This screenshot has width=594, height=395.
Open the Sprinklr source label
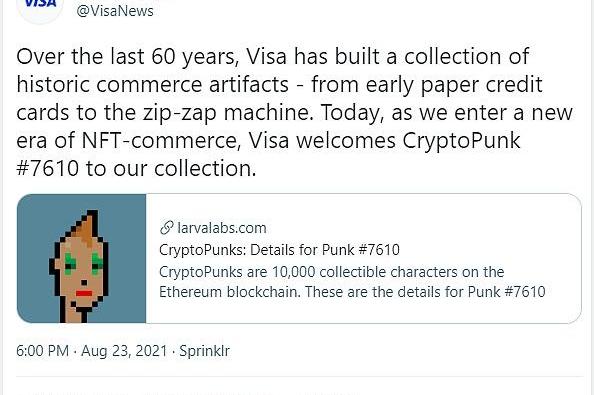pos(205,351)
